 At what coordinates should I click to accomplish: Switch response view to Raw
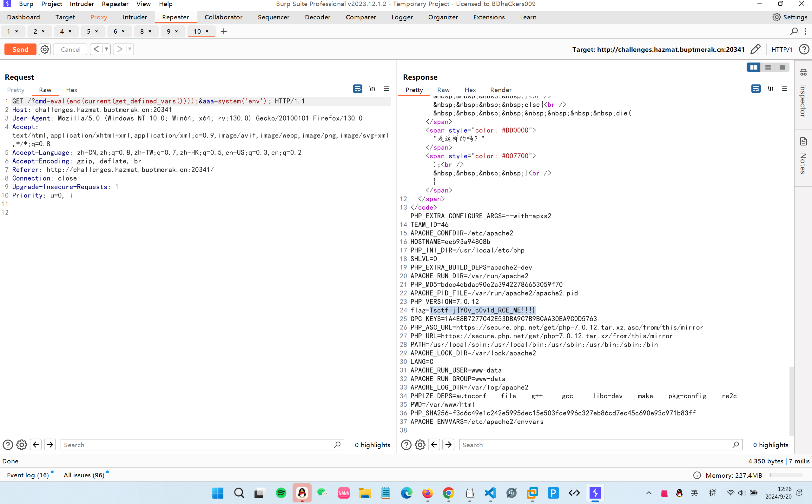click(x=443, y=90)
